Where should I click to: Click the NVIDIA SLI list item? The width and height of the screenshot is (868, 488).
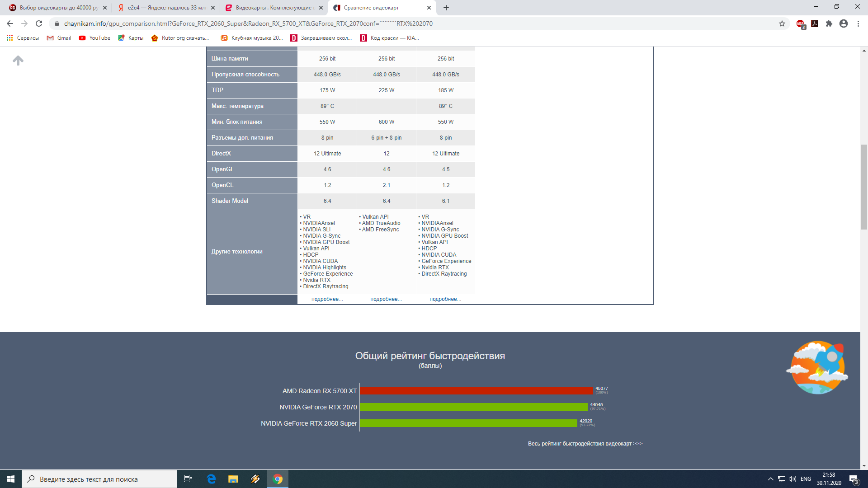[316, 230]
